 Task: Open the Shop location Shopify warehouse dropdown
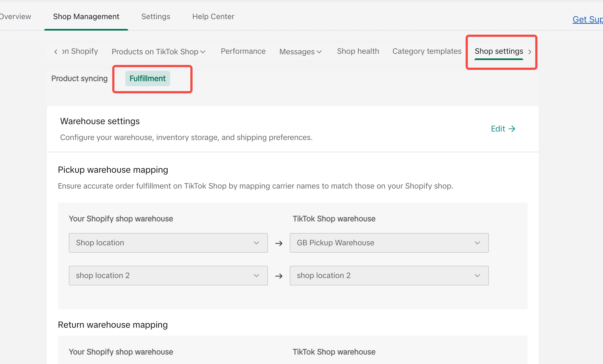point(168,243)
